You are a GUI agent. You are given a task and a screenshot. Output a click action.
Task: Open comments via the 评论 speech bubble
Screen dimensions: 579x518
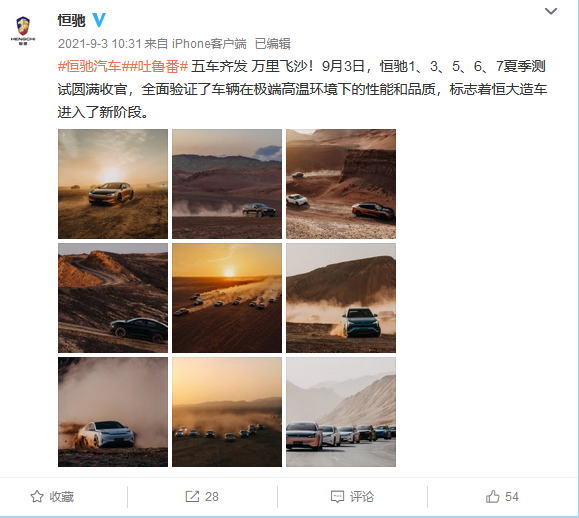click(x=337, y=497)
